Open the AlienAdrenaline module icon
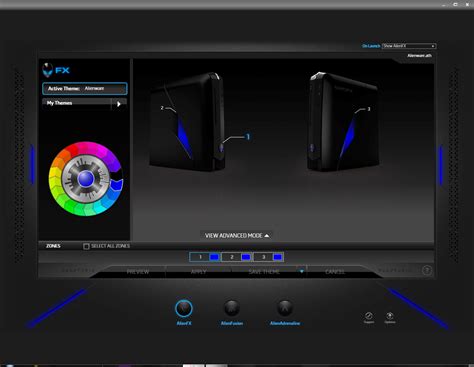474x367 pixels. coord(285,308)
